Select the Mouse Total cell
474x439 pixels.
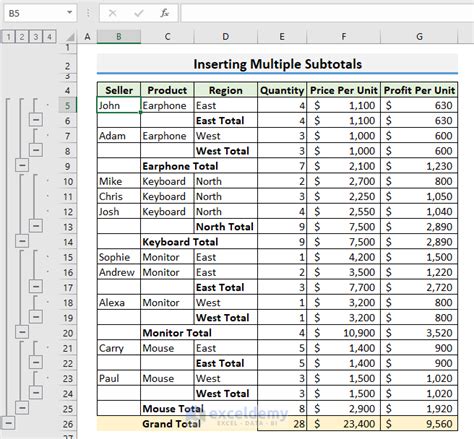[x=167, y=409]
